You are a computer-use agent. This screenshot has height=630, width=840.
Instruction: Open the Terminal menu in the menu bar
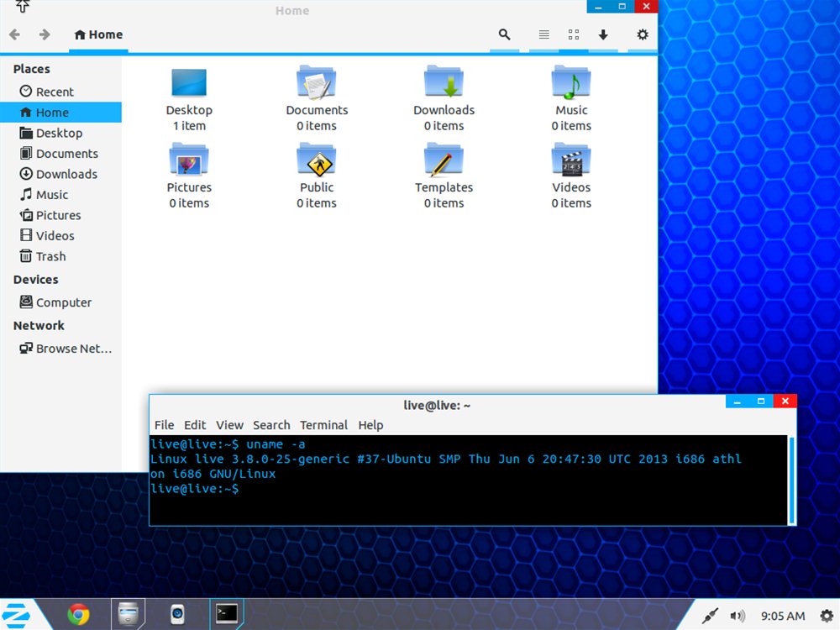323,425
